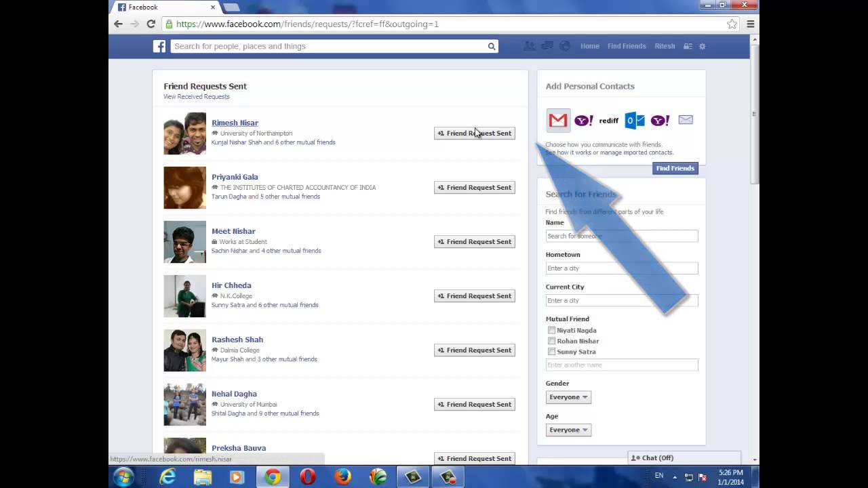Click the Current City field
The image size is (868, 488).
tap(622, 300)
